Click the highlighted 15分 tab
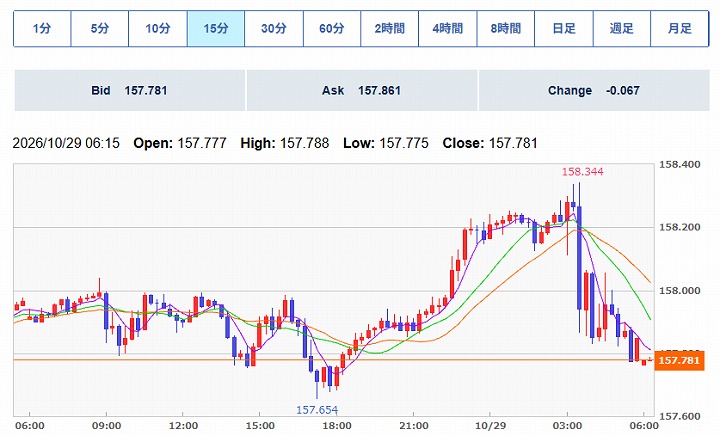The width and height of the screenshot is (720, 436). [x=216, y=28]
